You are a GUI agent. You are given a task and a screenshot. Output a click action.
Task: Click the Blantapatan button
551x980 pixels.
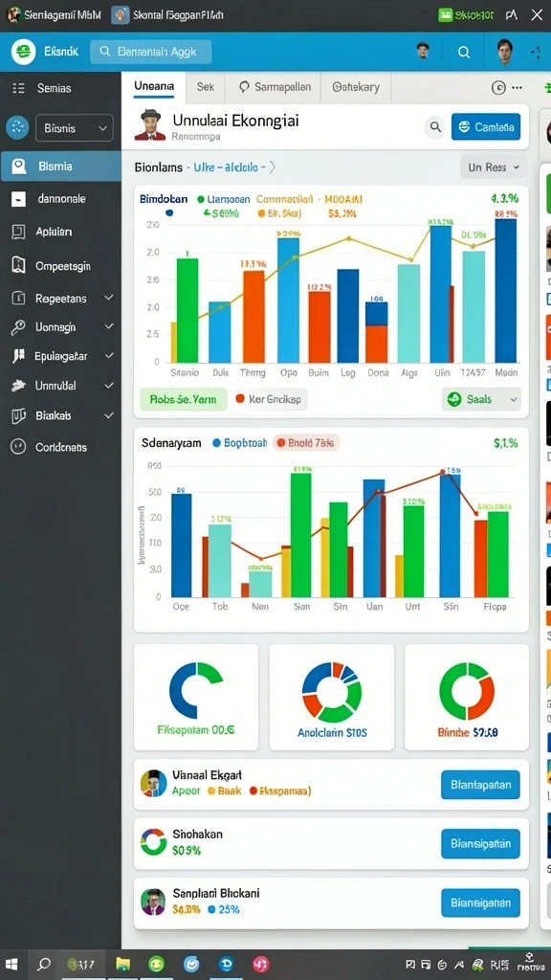480,785
